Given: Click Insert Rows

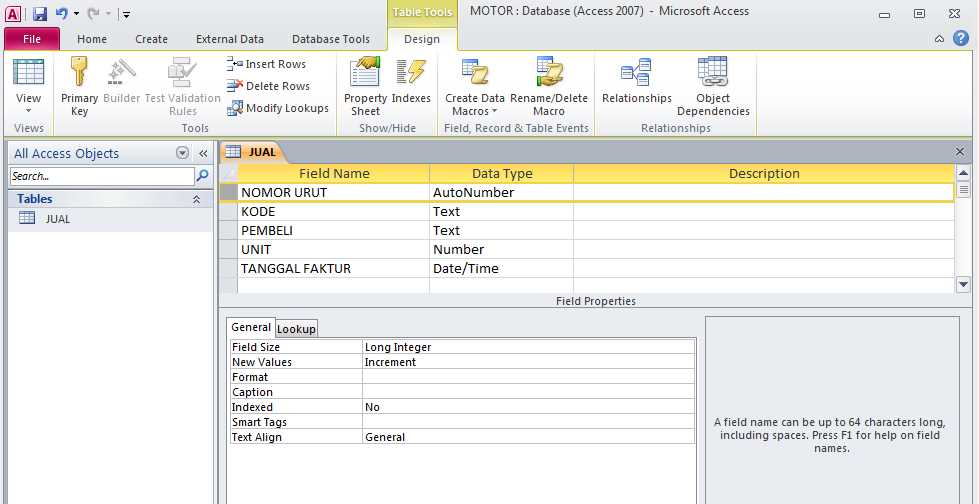Looking at the screenshot, I should 267,64.
